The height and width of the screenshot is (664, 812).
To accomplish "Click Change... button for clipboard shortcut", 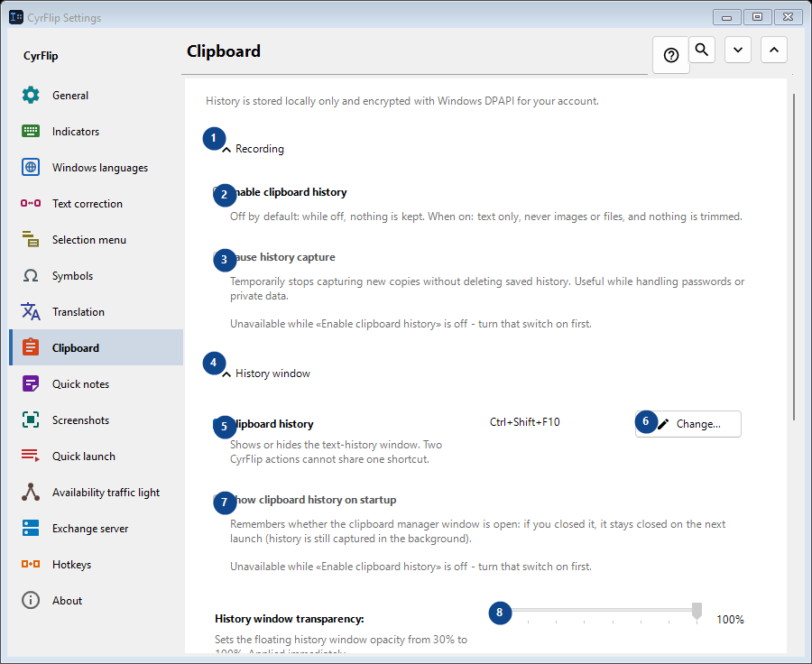I will coord(688,424).
